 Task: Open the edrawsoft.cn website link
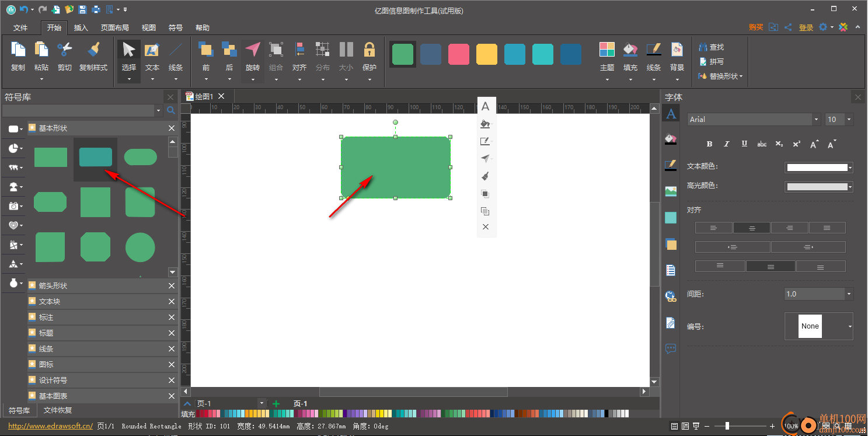(x=51, y=426)
